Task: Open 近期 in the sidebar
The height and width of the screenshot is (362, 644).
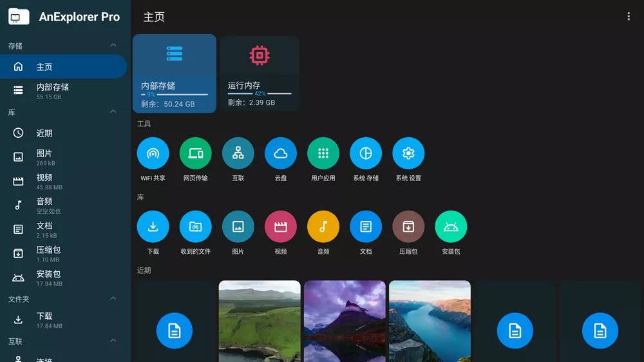Action: pos(63,133)
